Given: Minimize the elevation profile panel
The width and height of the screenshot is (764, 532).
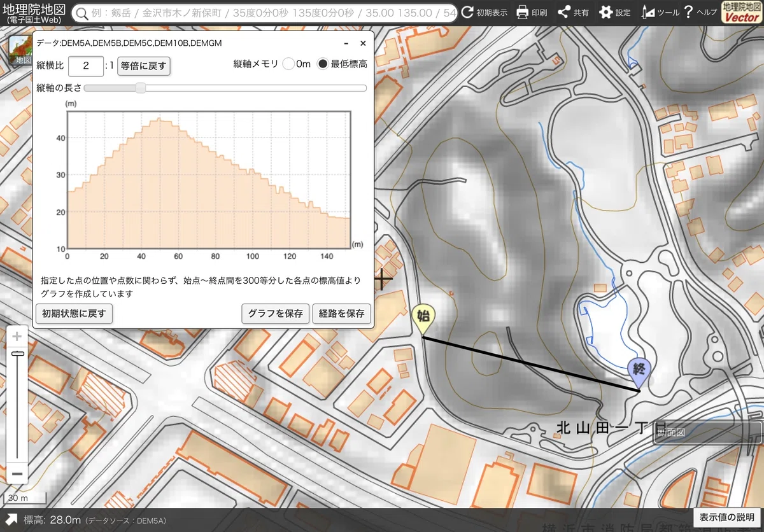Looking at the screenshot, I should (x=346, y=43).
